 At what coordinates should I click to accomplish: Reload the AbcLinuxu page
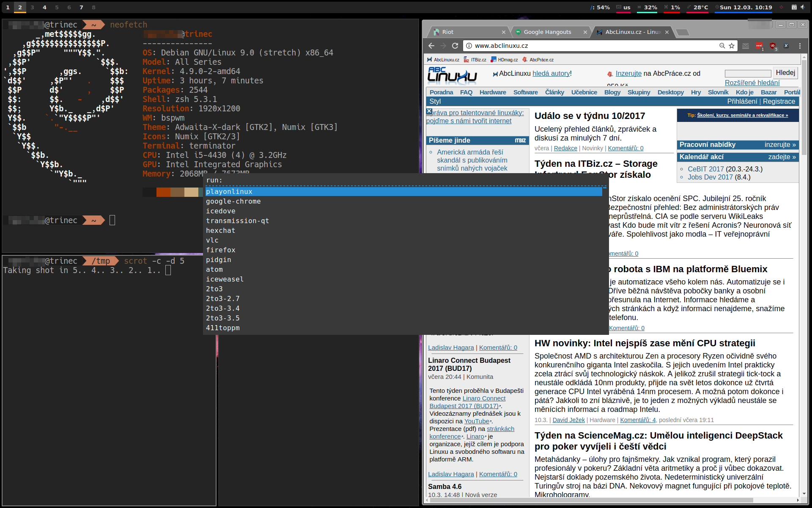click(x=455, y=46)
